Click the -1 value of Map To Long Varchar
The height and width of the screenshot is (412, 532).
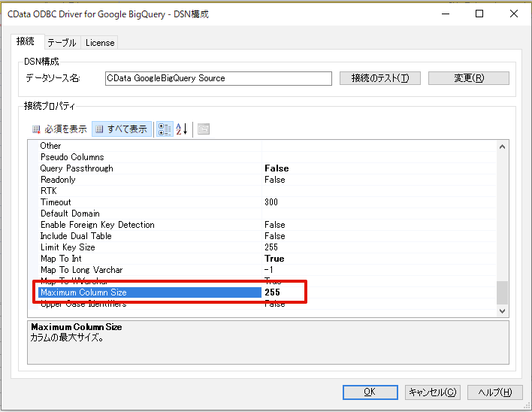point(269,270)
